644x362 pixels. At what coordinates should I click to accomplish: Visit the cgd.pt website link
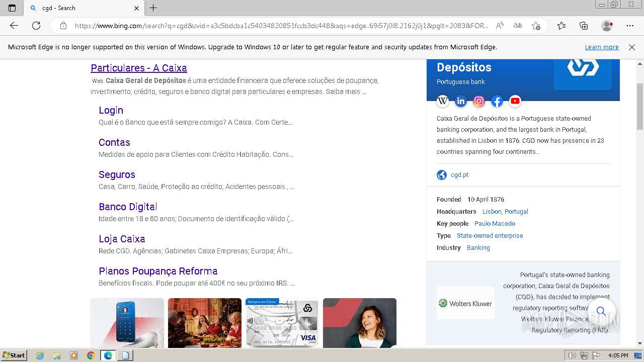click(459, 175)
